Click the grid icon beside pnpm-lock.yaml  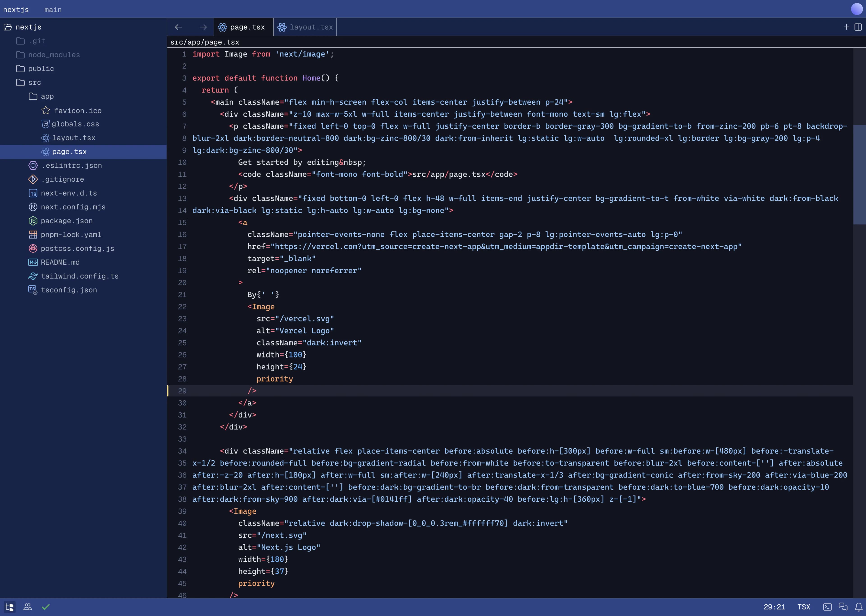[x=33, y=234]
